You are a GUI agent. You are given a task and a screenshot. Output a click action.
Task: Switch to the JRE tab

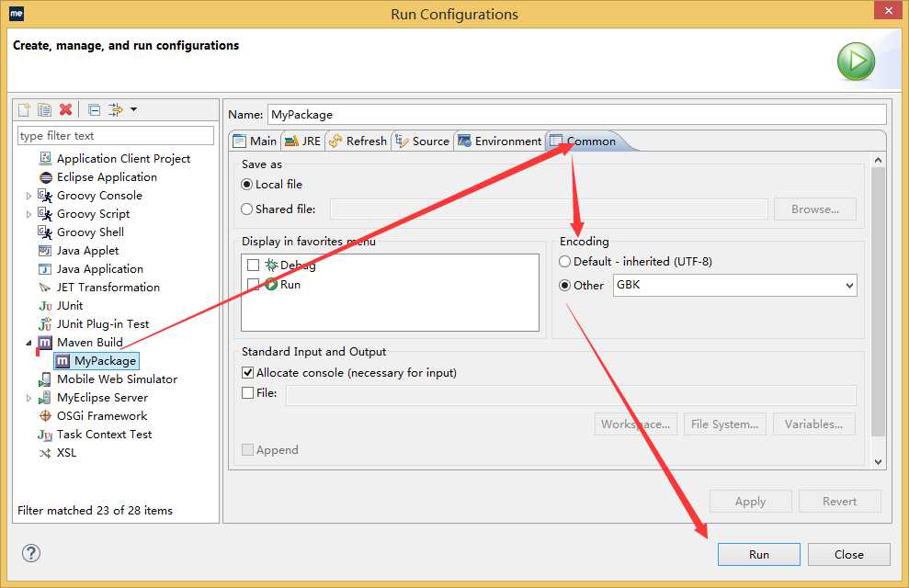(x=302, y=141)
